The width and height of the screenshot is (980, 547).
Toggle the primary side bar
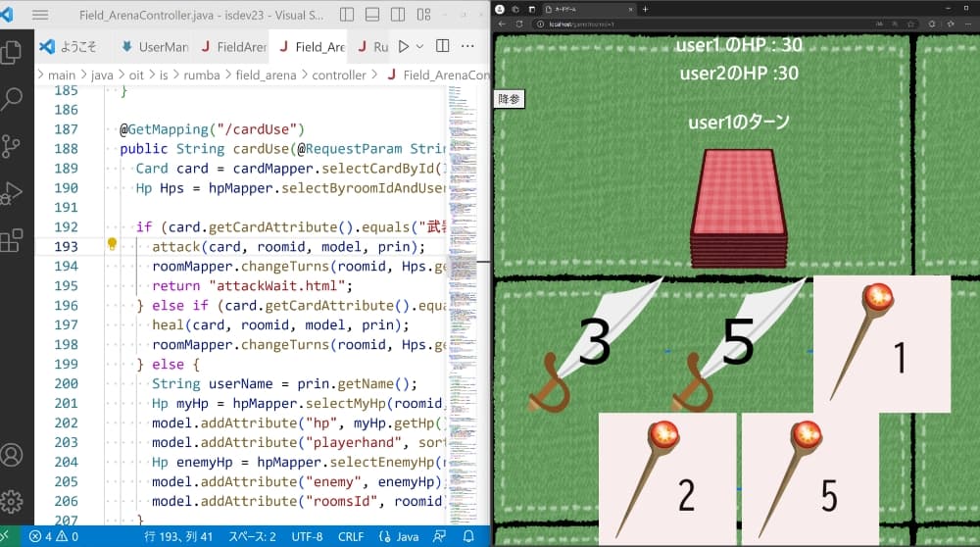[347, 15]
